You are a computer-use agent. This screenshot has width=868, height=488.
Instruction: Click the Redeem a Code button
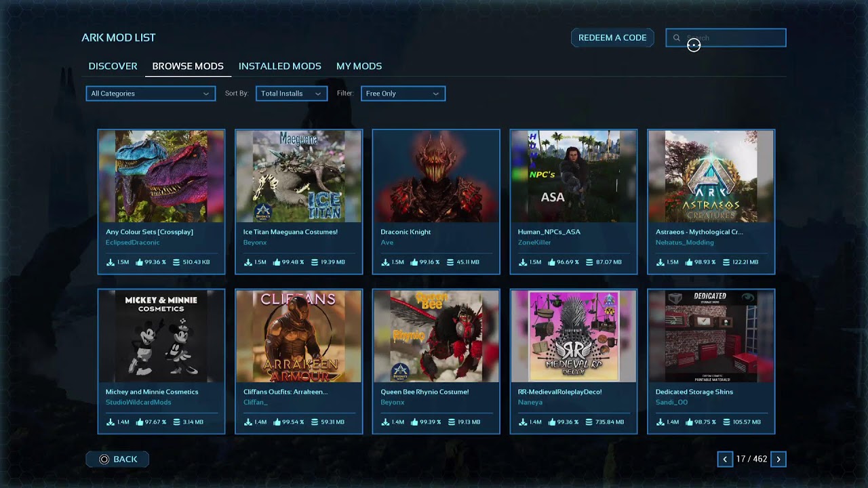tap(612, 38)
